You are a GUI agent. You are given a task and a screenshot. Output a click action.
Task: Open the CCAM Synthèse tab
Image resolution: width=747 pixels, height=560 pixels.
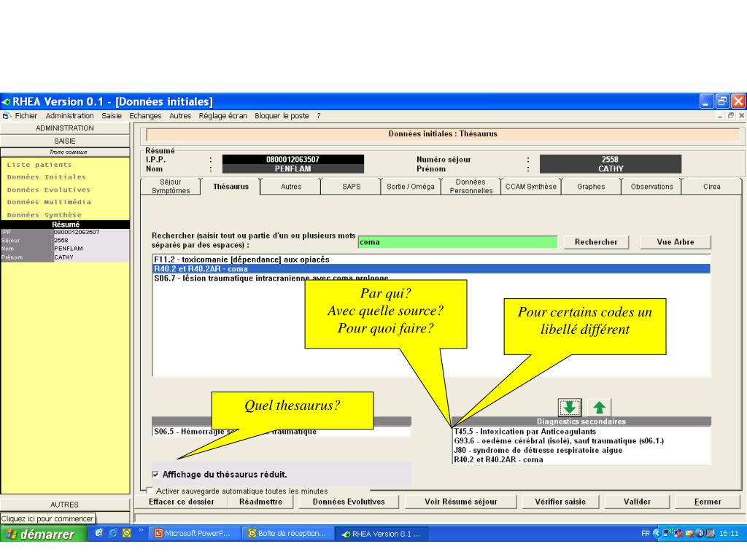531,186
